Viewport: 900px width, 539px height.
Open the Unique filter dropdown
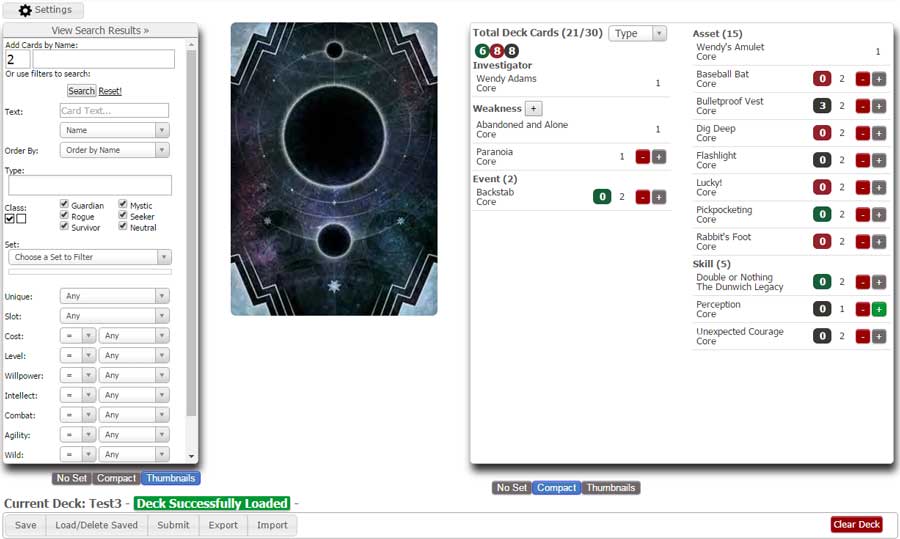115,296
